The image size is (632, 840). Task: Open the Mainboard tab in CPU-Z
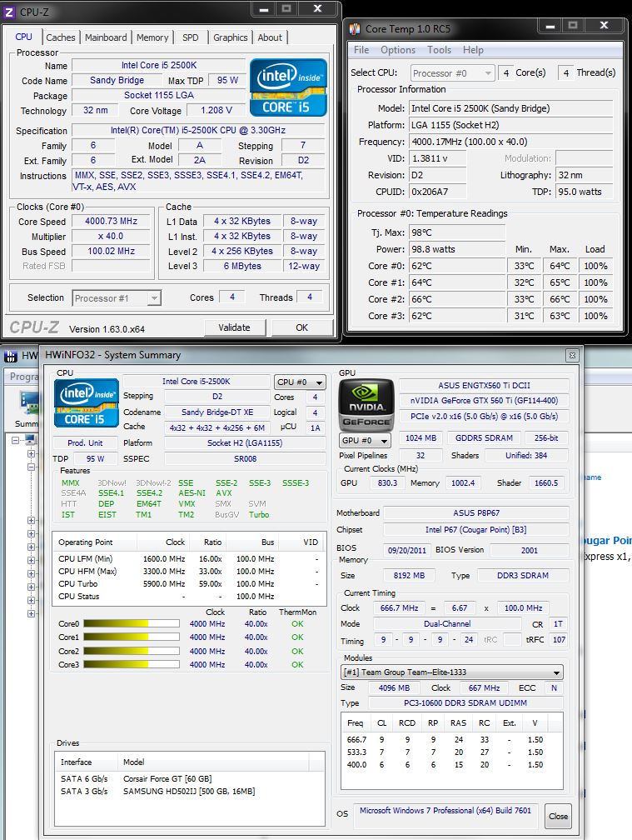pyautogui.click(x=106, y=37)
